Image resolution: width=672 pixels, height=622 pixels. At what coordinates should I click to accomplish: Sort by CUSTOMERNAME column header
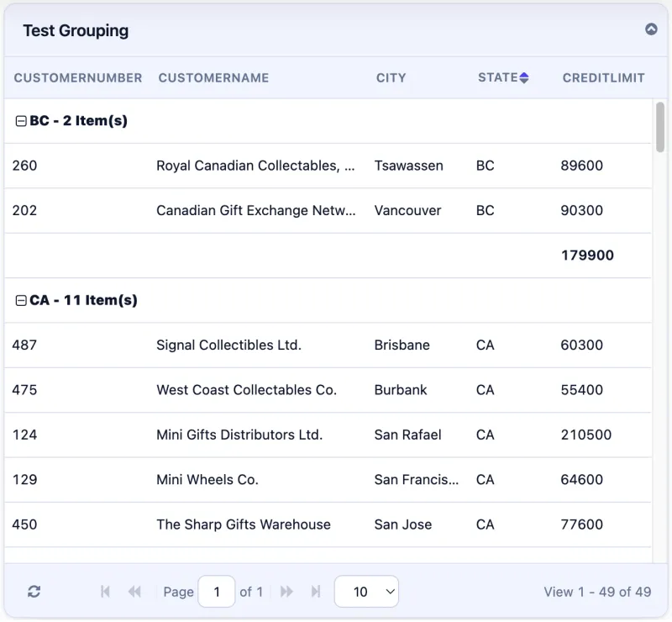(x=213, y=77)
